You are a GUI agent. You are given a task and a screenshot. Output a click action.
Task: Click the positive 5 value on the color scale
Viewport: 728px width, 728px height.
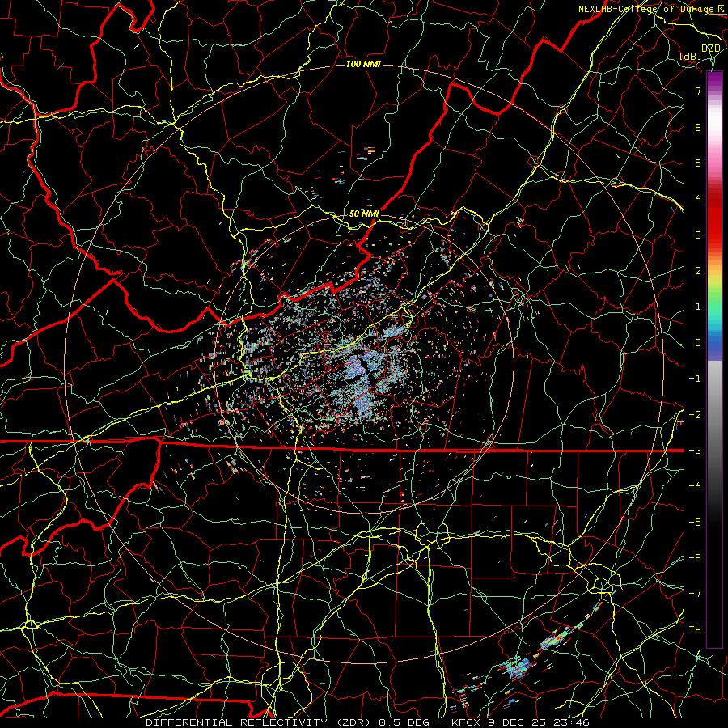click(698, 163)
